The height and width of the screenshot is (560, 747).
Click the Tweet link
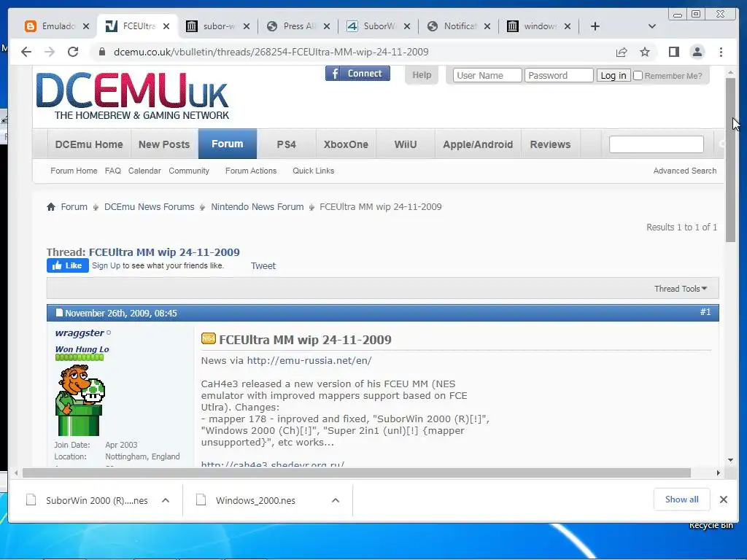263,265
